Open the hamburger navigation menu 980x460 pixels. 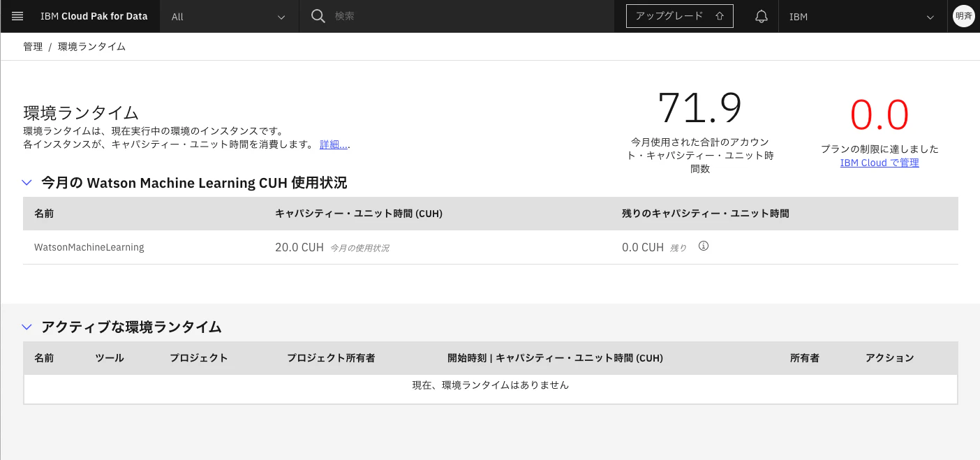(17, 16)
